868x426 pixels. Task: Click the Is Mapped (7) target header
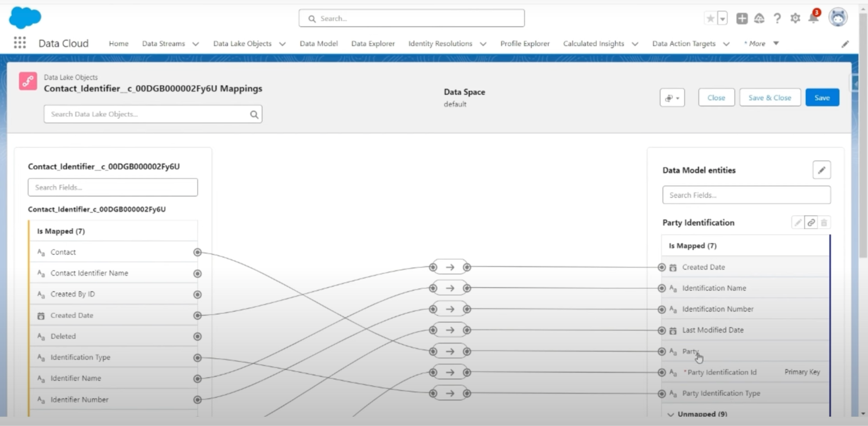pyautogui.click(x=745, y=246)
